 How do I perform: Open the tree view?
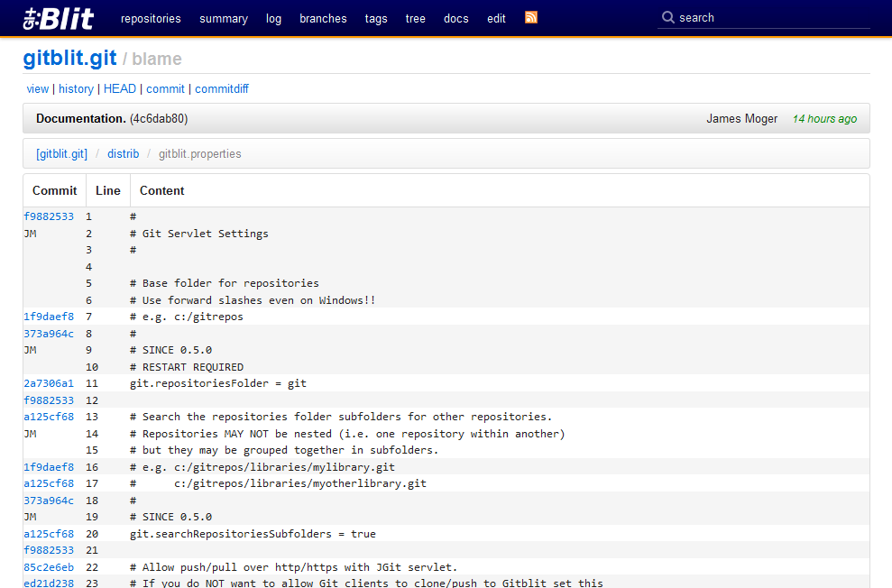coord(415,18)
